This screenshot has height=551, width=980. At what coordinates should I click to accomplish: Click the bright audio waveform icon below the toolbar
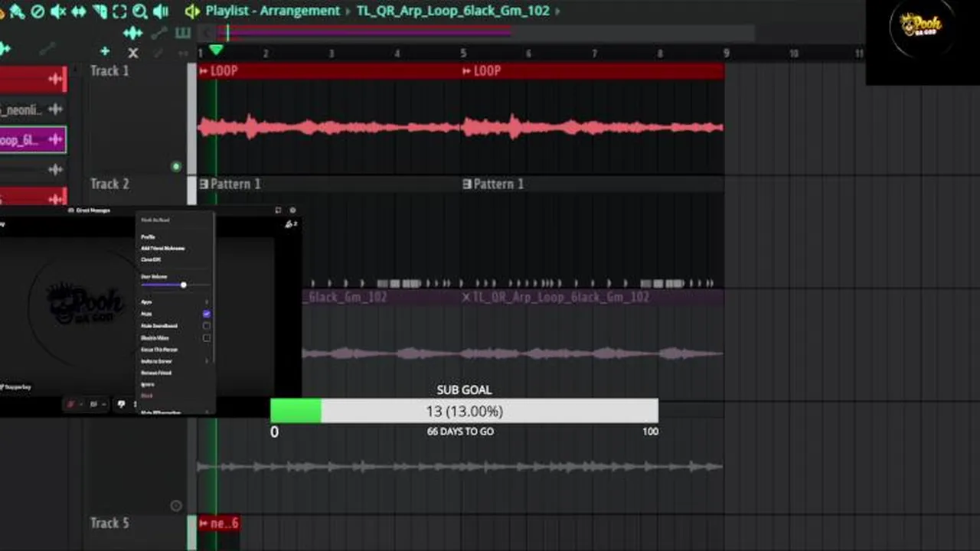coord(132,33)
